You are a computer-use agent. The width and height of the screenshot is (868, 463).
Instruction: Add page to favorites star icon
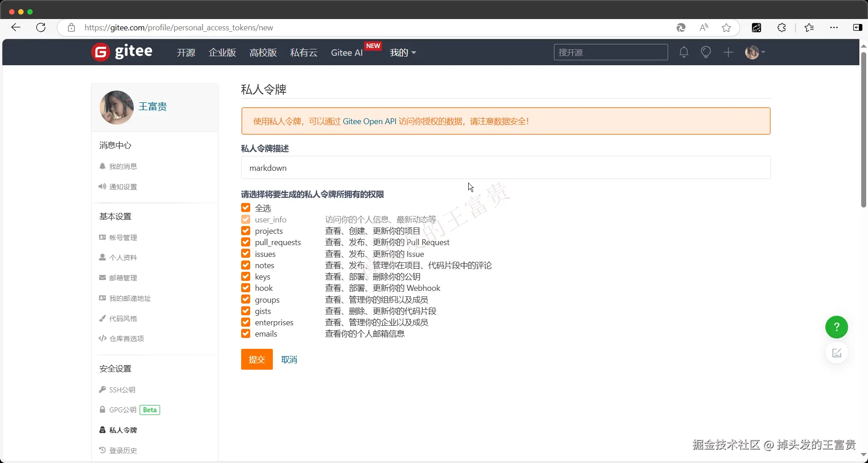click(x=727, y=28)
